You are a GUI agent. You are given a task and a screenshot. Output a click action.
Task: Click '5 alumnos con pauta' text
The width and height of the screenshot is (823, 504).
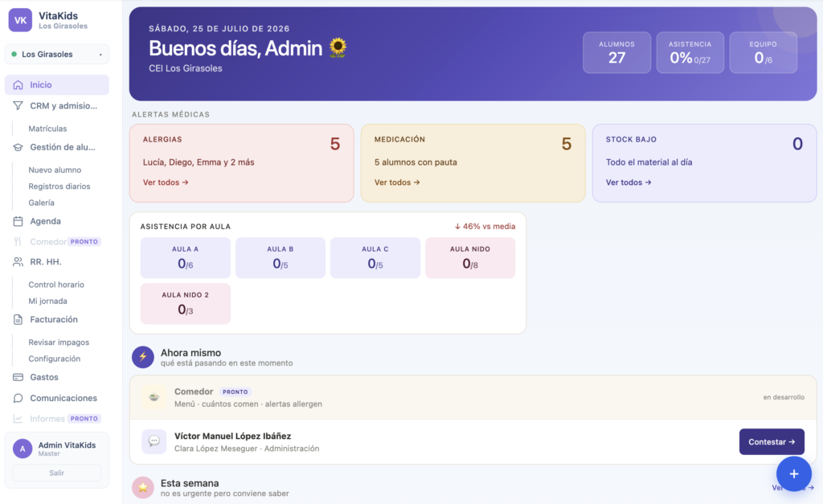point(416,162)
